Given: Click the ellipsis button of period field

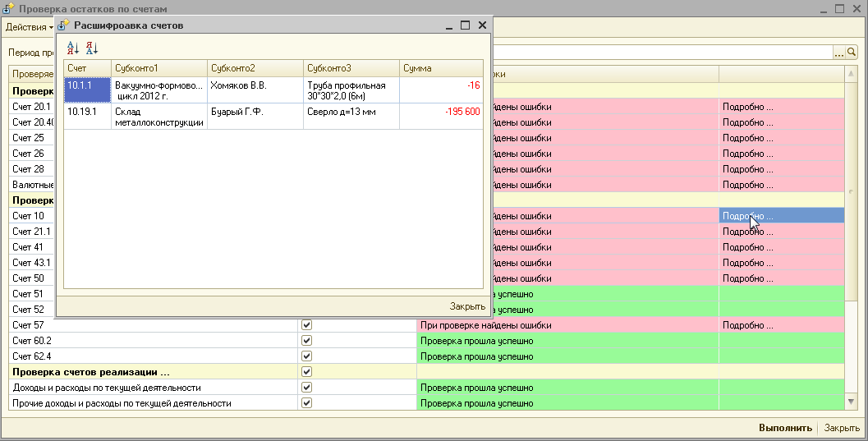Looking at the screenshot, I should (838, 53).
